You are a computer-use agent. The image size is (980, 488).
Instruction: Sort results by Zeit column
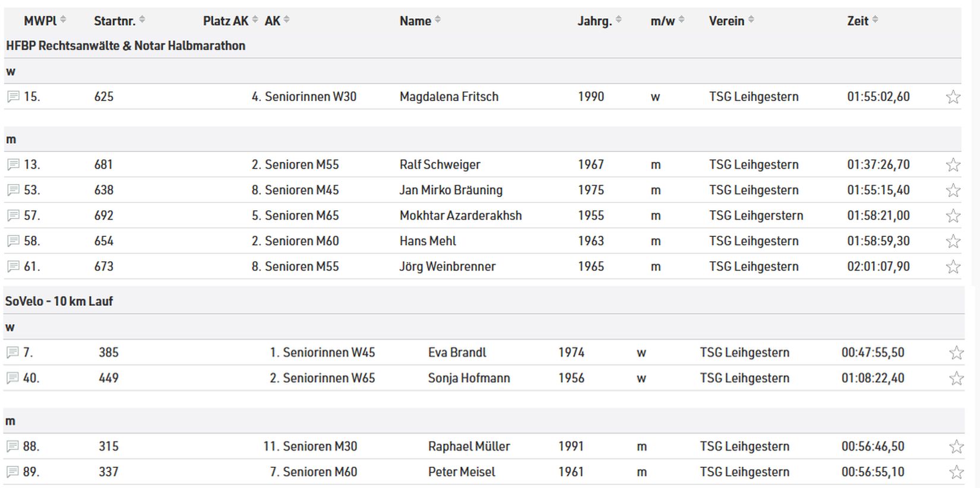pos(875,20)
